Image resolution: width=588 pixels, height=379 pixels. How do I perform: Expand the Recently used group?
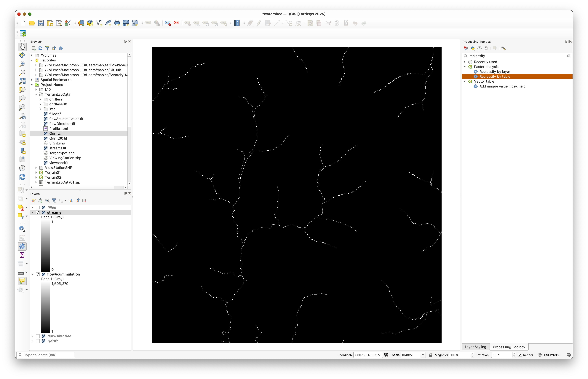tap(464, 62)
